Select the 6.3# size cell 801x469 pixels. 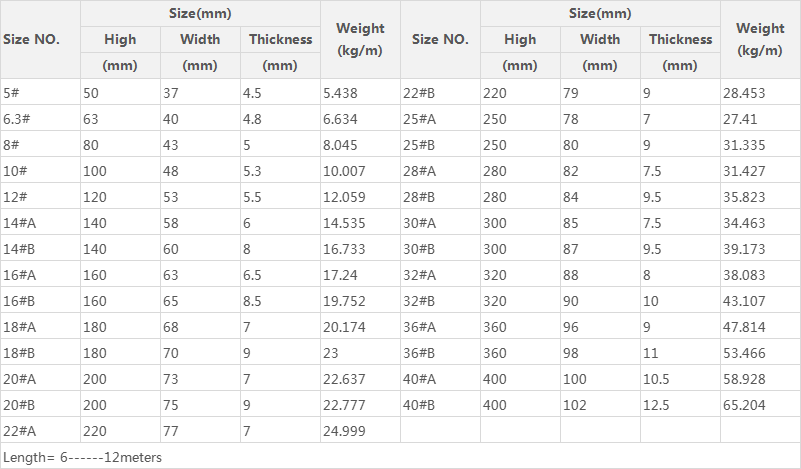click(x=17, y=118)
